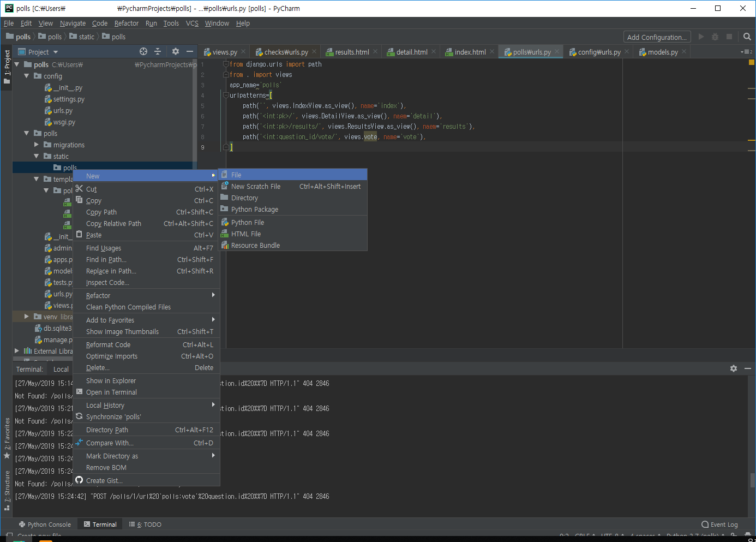
Task: Close the models.py editor tab
Action: (684, 51)
